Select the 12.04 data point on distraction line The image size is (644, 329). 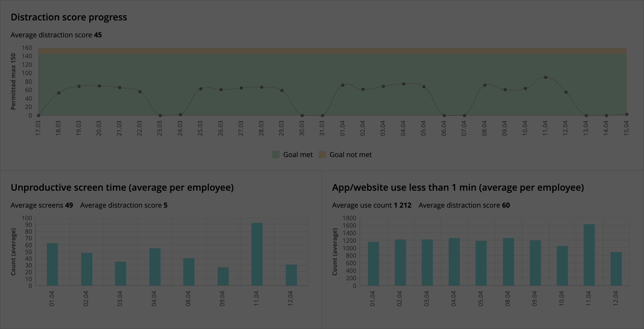pos(566,92)
